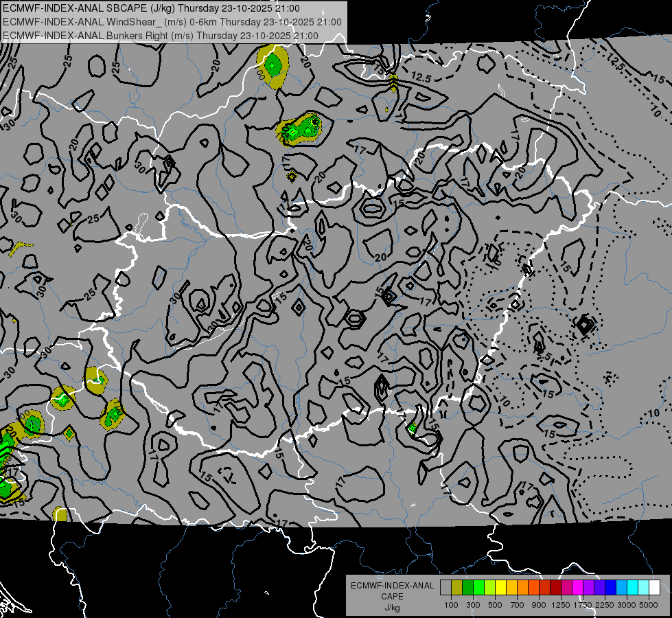Image resolution: width=672 pixels, height=618 pixels.
Task: Select the olive swatch above 100 label
Action: click(457, 588)
